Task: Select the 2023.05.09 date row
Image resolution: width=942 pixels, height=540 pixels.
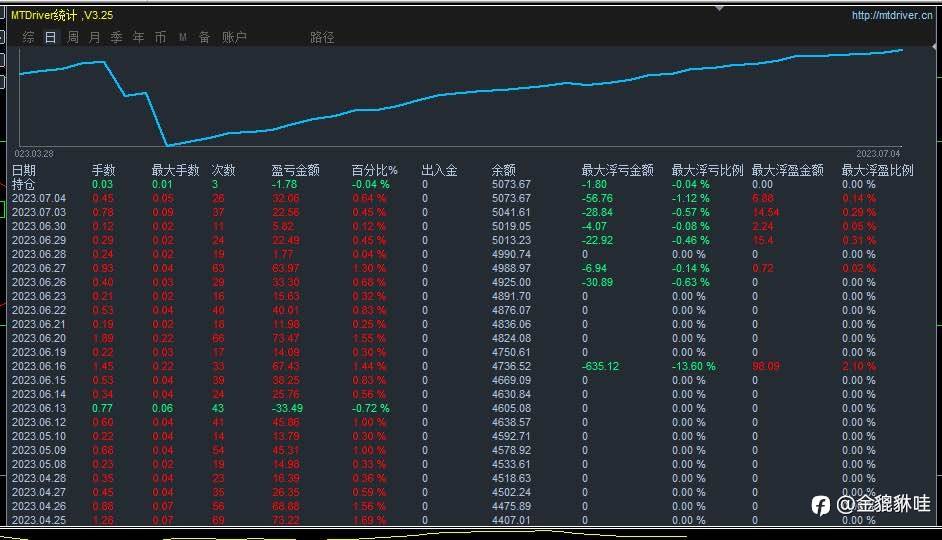Action: [x=38, y=451]
